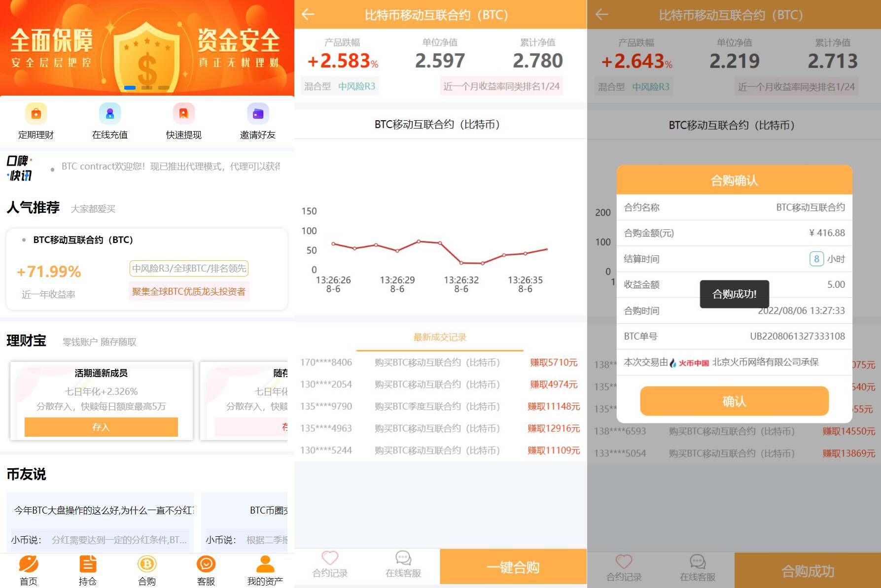881x588 pixels.
Task: Switch to the 最新成交记录 tab
Action: pyautogui.click(x=439, y=337)
